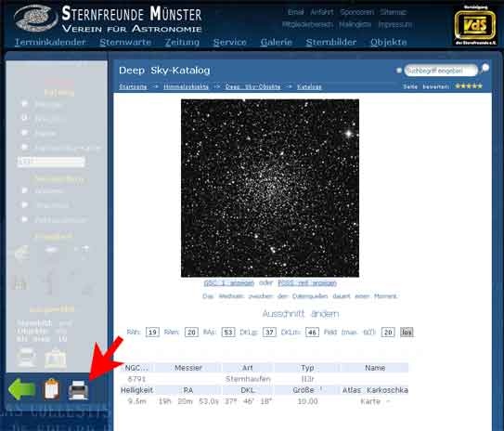Viewport: 504px width, 431px height.
Task: Open the POSS rot anzeigen link
Action: click(x=307, y=283)
